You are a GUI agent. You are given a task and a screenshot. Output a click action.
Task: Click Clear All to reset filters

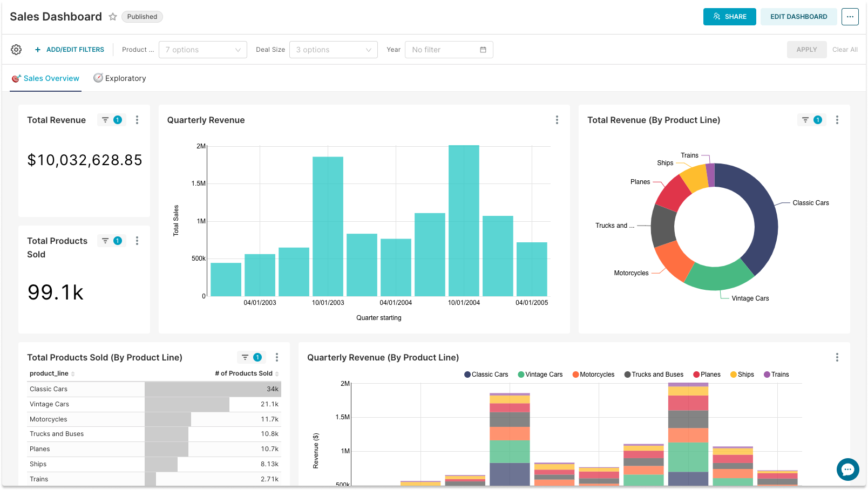[845, 50]
